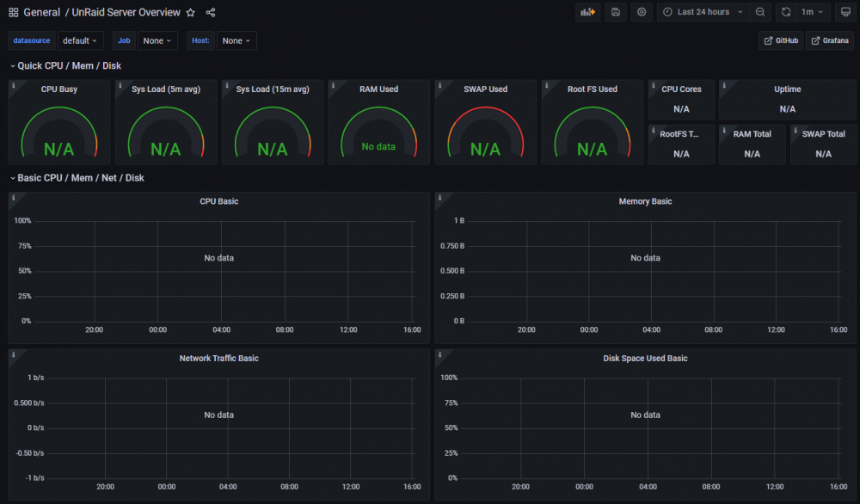Click the Add panel icon

(588, 12)
